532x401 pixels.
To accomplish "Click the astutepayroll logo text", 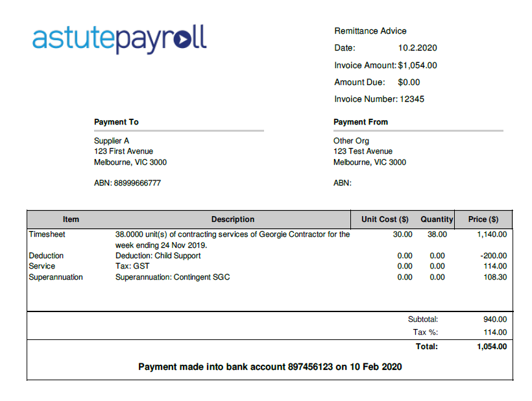I will click(x=119, y=40).
